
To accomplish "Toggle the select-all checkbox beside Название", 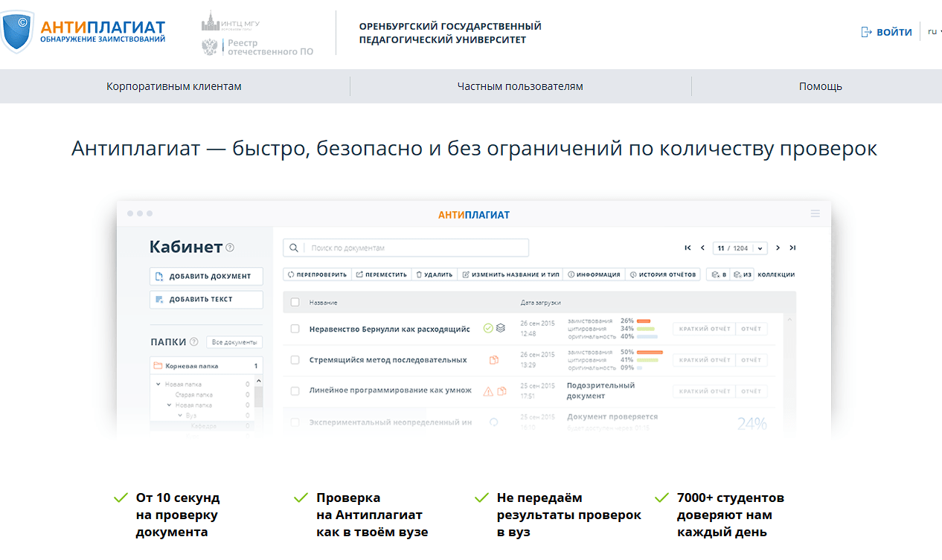I will (295, 302).
